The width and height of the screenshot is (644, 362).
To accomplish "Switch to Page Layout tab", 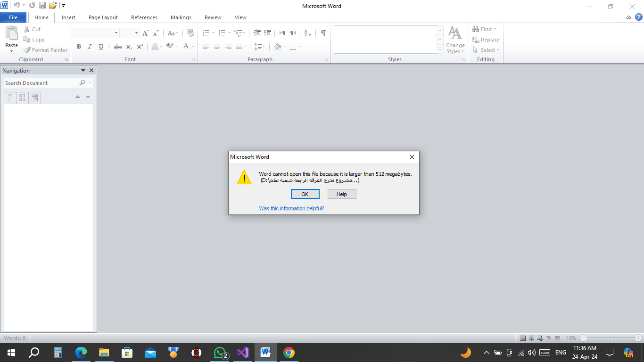I will tap(103, 17).
